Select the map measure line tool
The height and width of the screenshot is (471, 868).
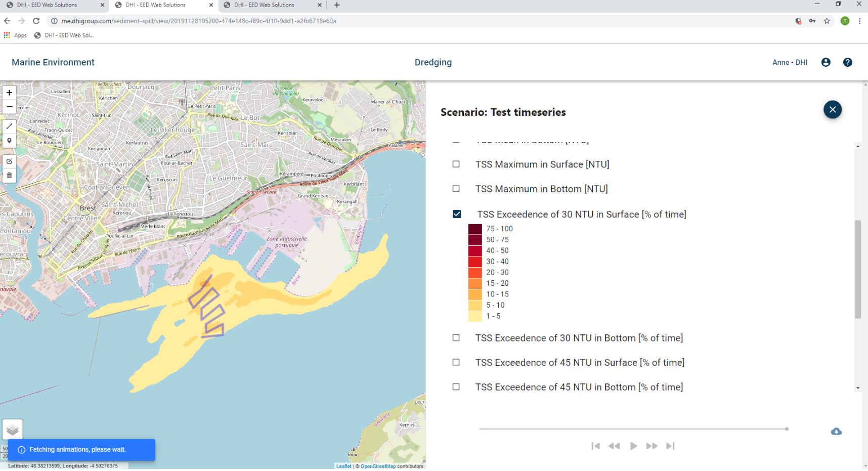[9, 126]
